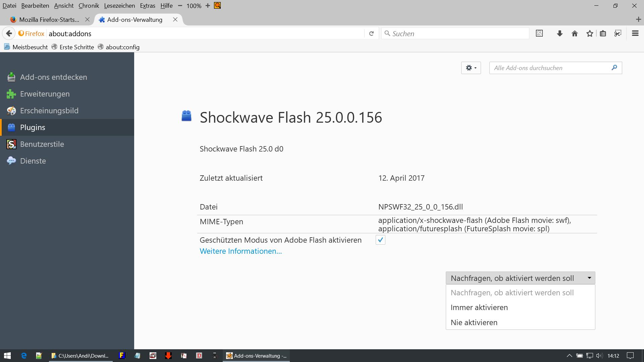The height and width of the screenshot is (362, 644).
Task: Click the reload page icon
Action: click(371, 34)
